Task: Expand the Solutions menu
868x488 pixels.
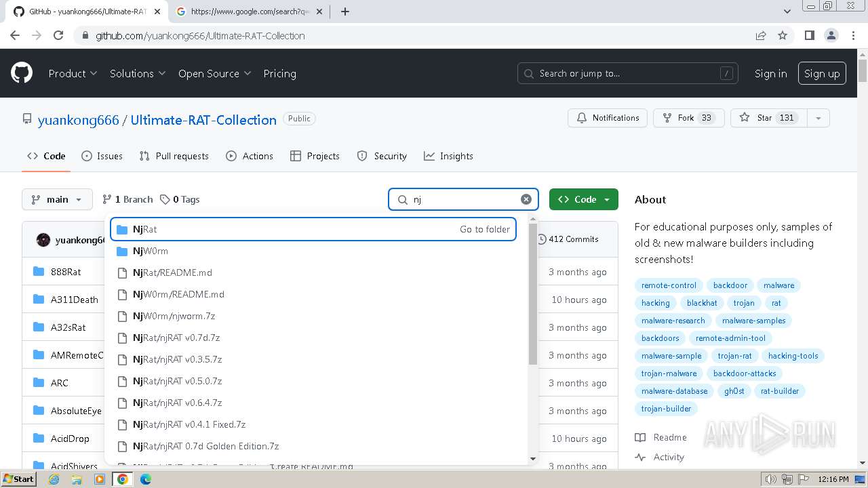Action: [138, 73]
